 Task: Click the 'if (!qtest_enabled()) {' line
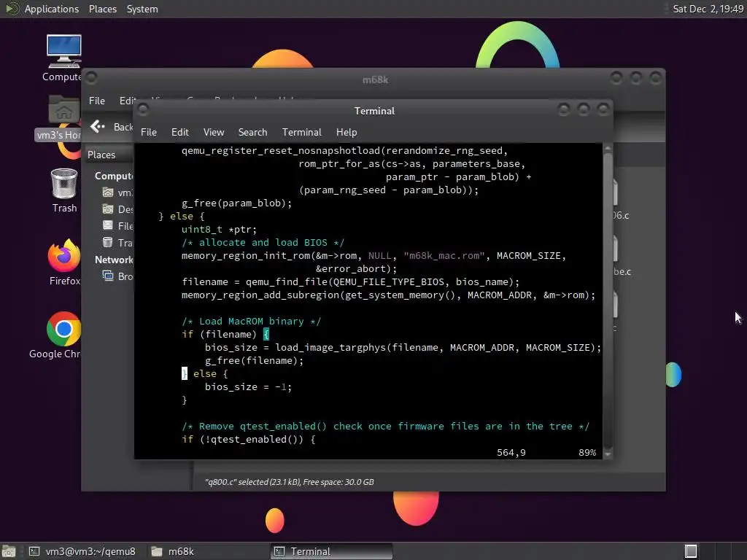pyautogui.click(x=248, y=440)
